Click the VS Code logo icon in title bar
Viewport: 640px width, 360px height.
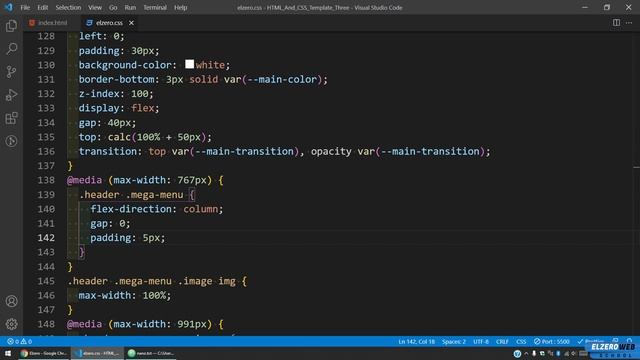[9, 7]
